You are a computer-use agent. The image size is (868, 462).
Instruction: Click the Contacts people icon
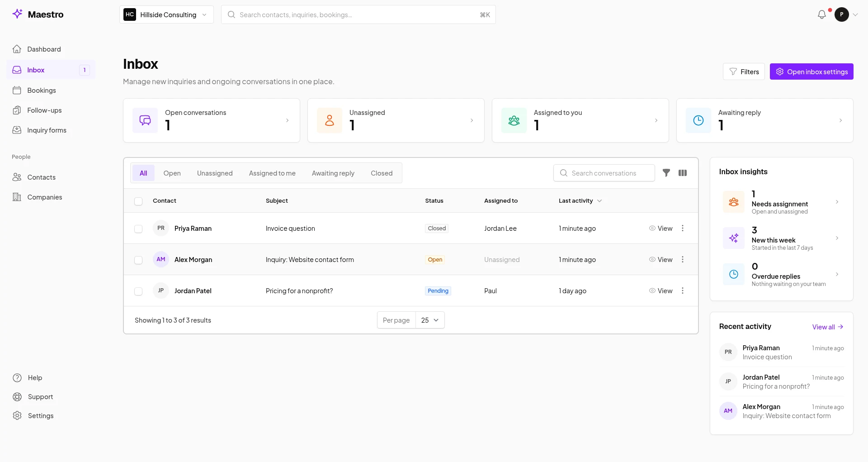point(17,177)
